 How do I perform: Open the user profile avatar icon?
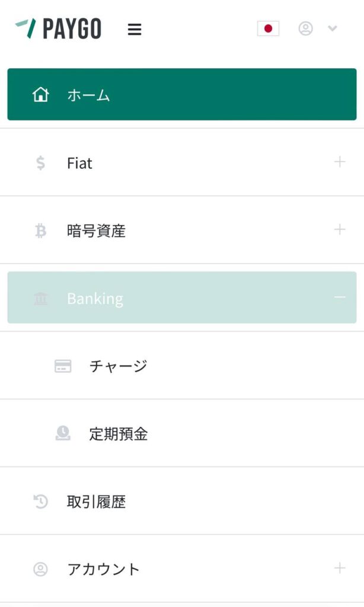[305, 28]
